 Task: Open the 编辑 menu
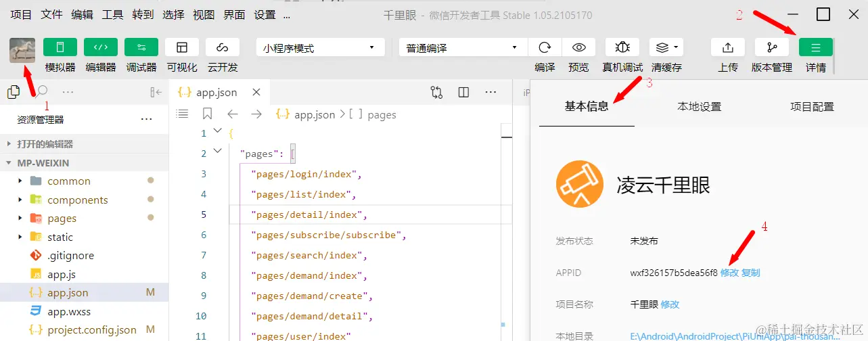click(x=83, y=14)
